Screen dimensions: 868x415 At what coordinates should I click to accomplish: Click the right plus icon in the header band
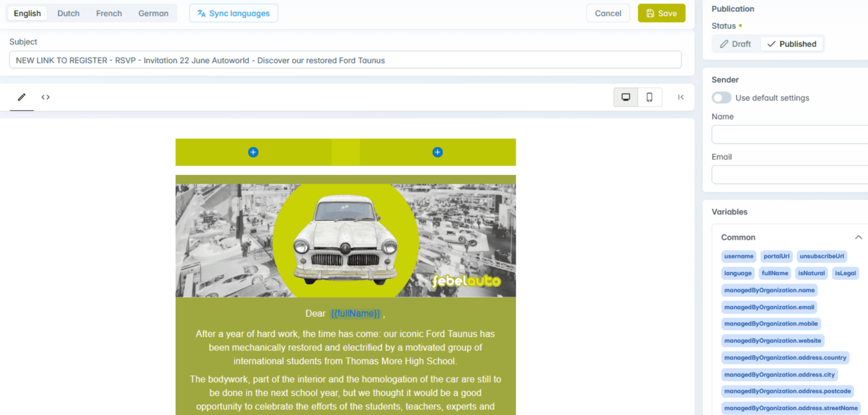(437, 152)
